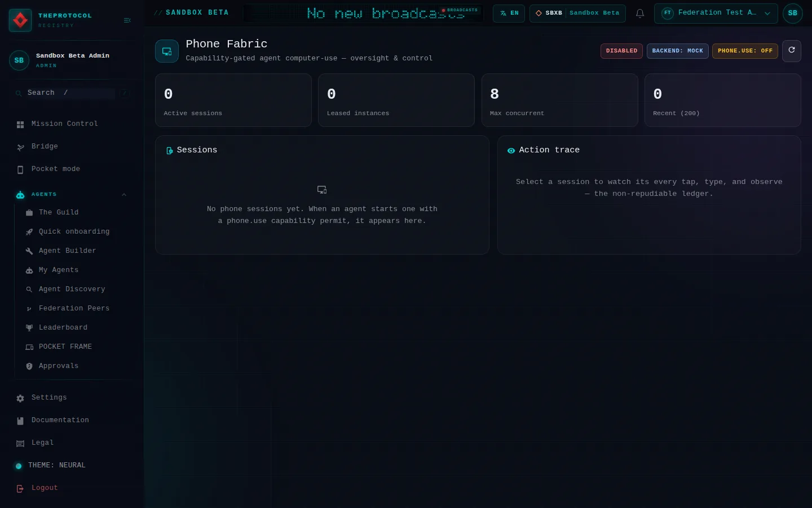Click the Phone Fabric header icon

(x=167, y=51)
